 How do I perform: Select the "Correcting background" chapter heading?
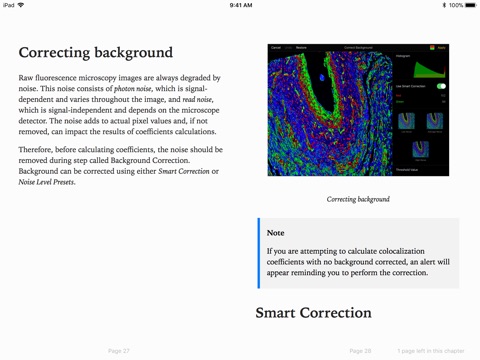point(96,53)
